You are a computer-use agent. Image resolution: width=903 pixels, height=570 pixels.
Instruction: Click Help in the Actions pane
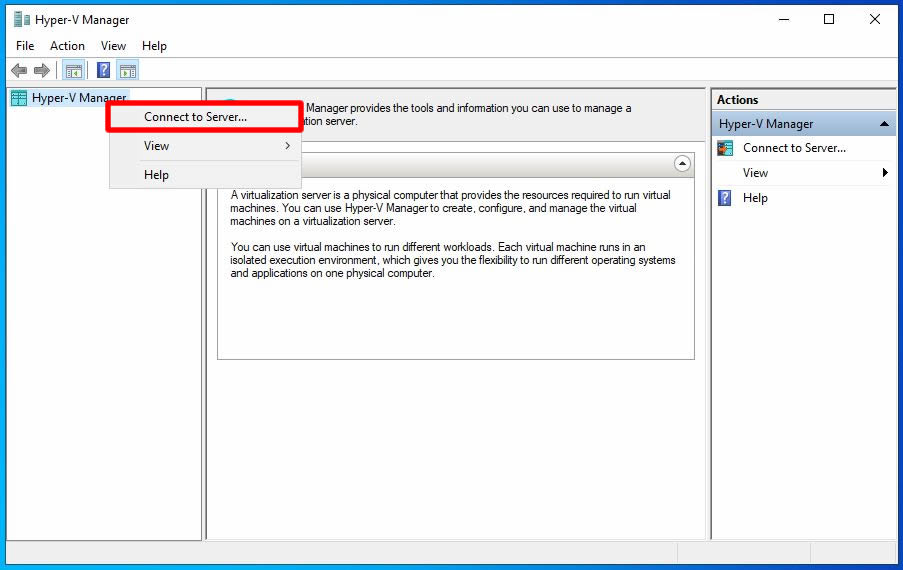(756, 198)
